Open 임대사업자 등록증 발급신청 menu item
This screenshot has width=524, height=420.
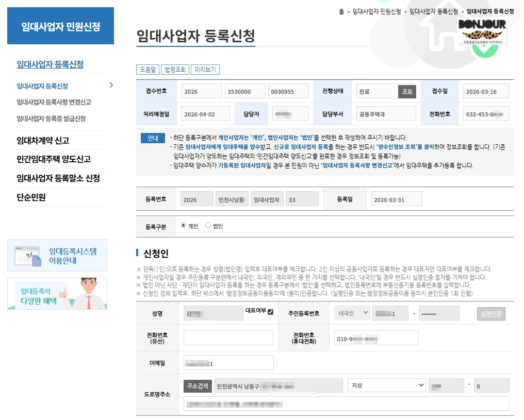pos(51,119)
